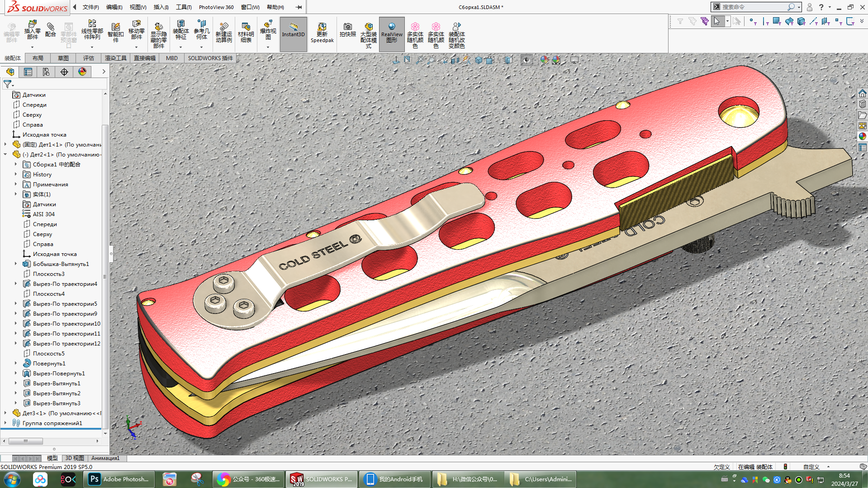The image size is (868, 488).
Task: Open the 工具(T) menu
Action: coord(184,7)
